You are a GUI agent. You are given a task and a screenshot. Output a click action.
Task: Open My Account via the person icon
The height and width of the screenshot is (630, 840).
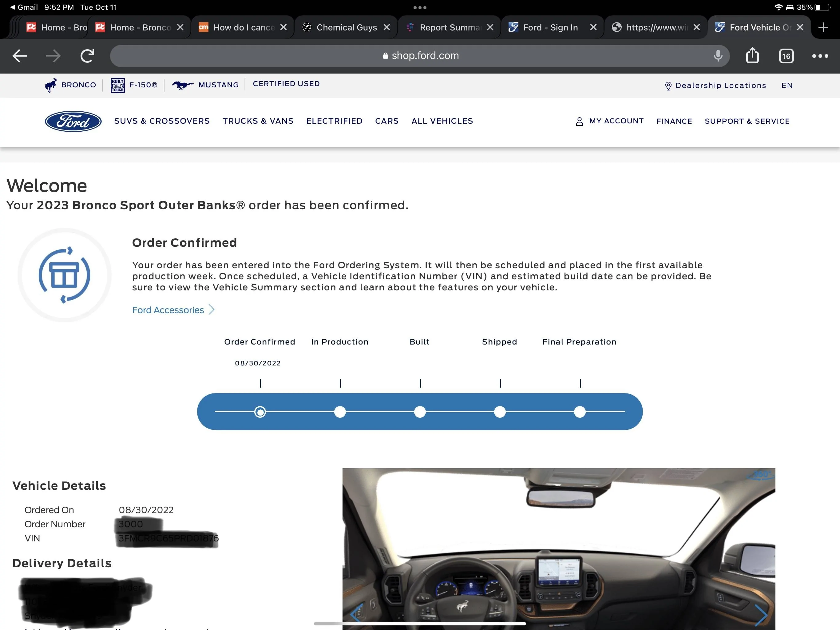(579, 121)
